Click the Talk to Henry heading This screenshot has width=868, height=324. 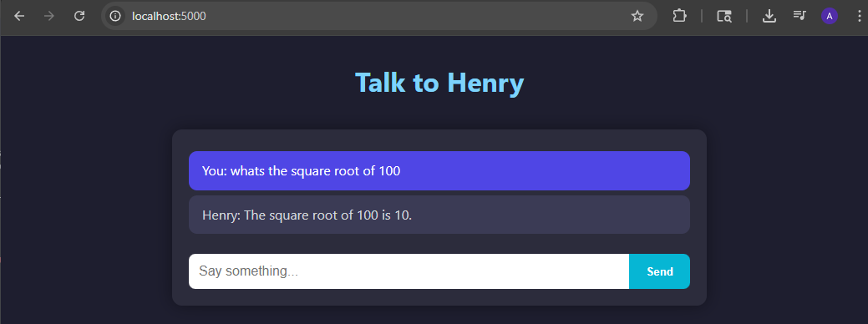[x=439, y=83]
